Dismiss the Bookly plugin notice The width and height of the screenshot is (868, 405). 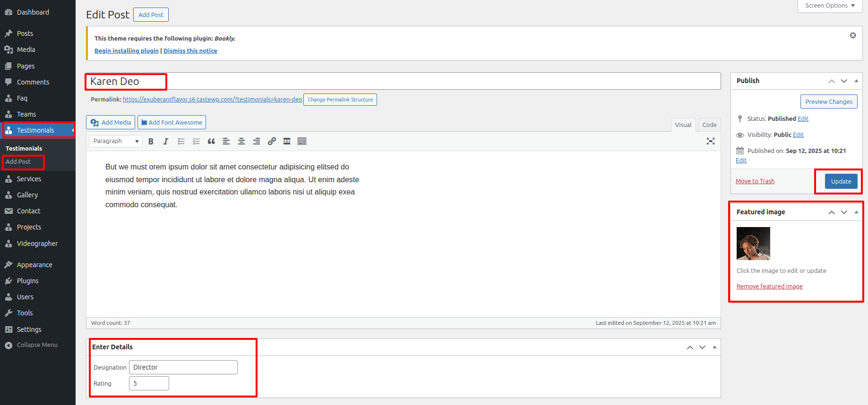[x=853, y=35]
